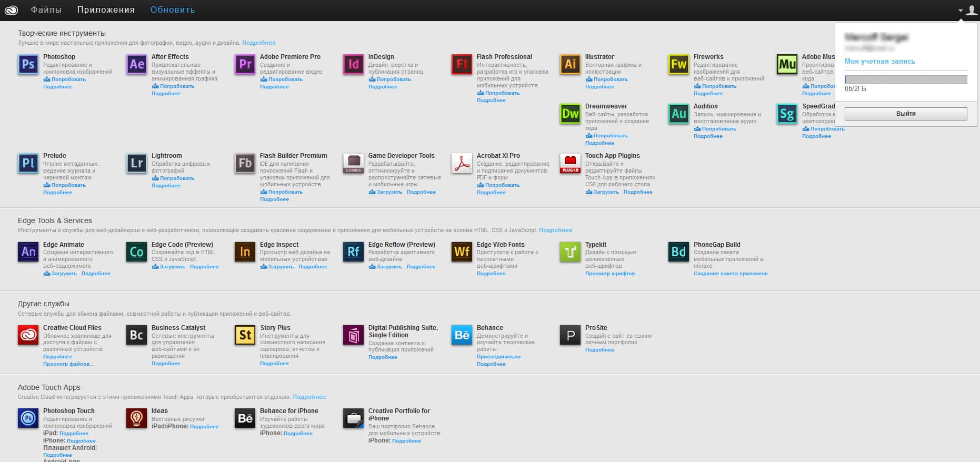Open the Touch App Plugins icon
The image size is (980, 462).
click(x=570, y=163)
